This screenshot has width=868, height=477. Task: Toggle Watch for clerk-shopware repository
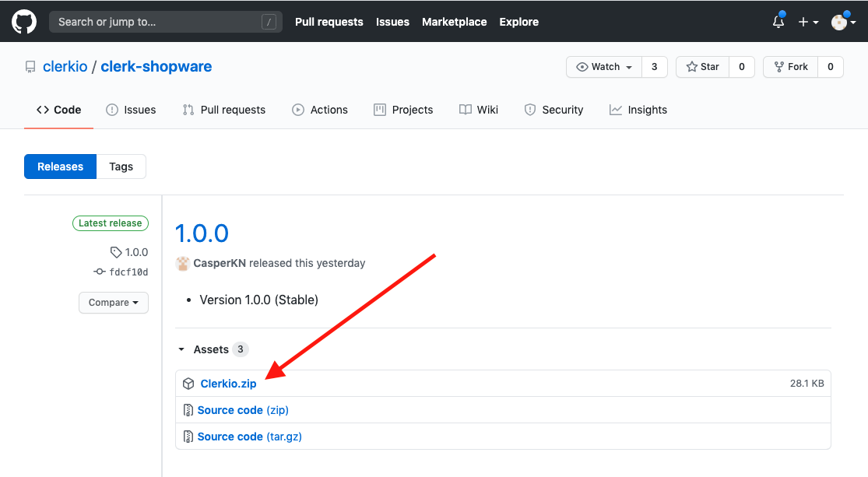click(x=604, y=67)
